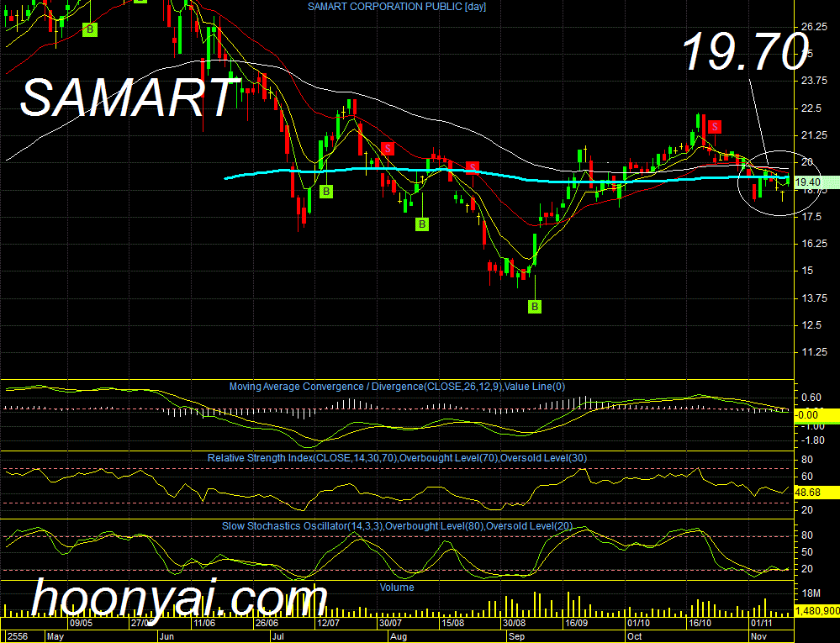Click the volume value 1,480,900
Screen dimensions: 840x643
[817, 611]
